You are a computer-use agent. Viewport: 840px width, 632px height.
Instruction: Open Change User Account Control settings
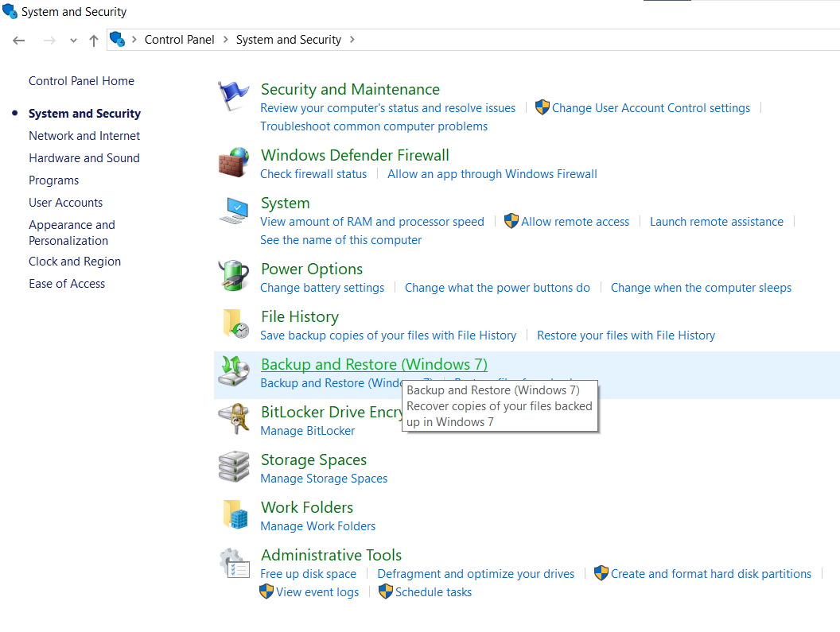[x=651, y=108]
